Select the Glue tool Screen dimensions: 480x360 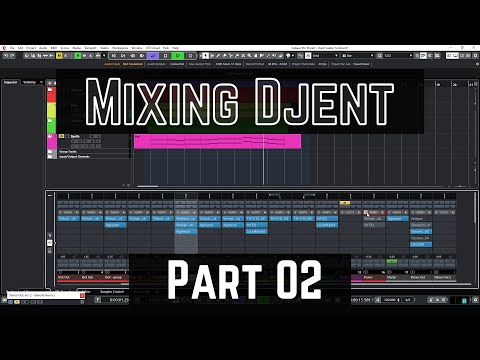pos(237,56)
